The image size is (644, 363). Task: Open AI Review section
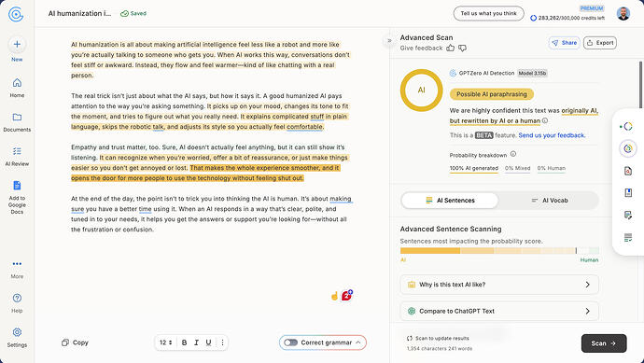[x=17, y=157]
